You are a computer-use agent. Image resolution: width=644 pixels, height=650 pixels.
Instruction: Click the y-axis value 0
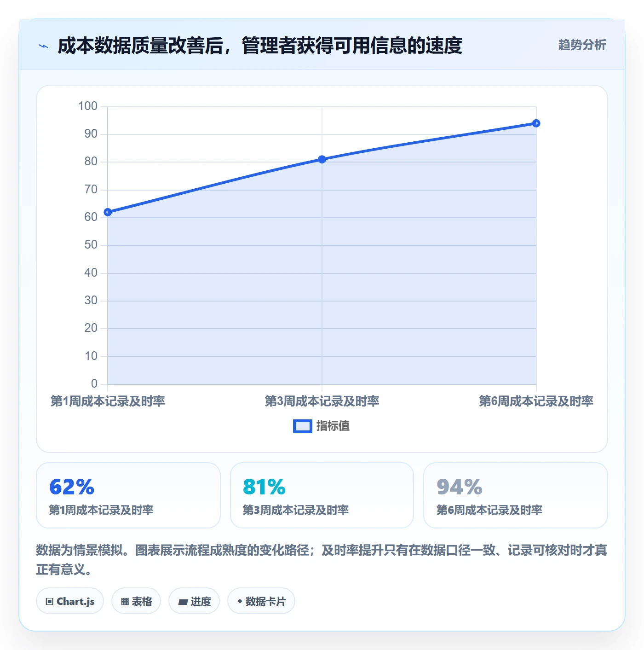pyautogui.click(x=94, y=383)
